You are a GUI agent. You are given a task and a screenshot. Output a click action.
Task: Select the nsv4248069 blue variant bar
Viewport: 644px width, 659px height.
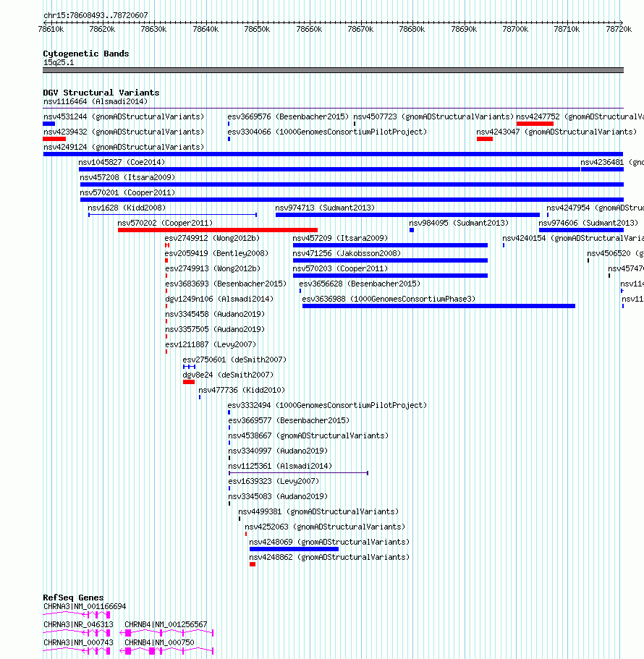(x=294, y=549)
